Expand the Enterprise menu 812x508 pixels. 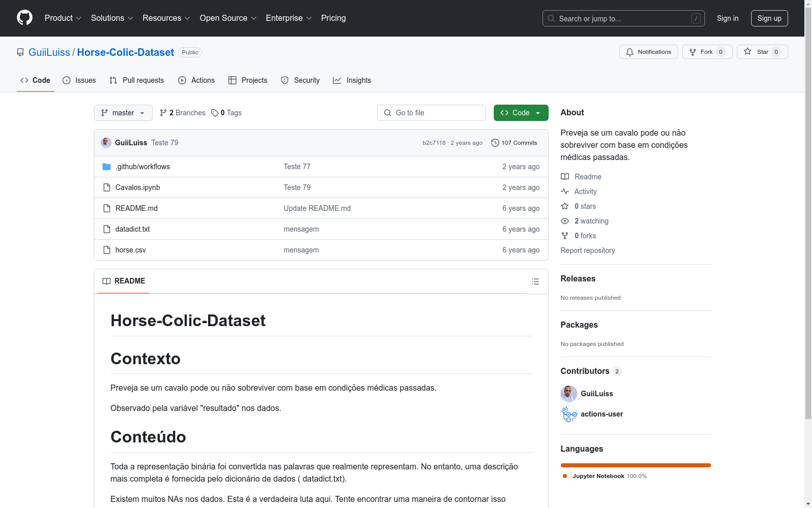tap(289, 18)
